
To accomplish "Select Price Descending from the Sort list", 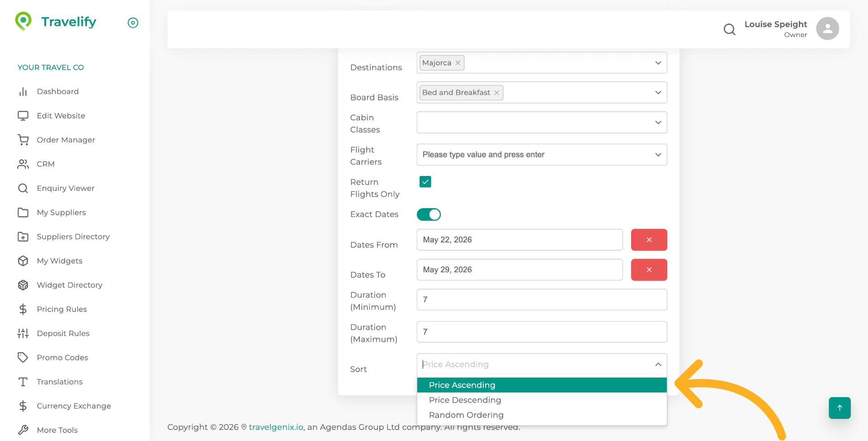I will click(x=465, y=400).
